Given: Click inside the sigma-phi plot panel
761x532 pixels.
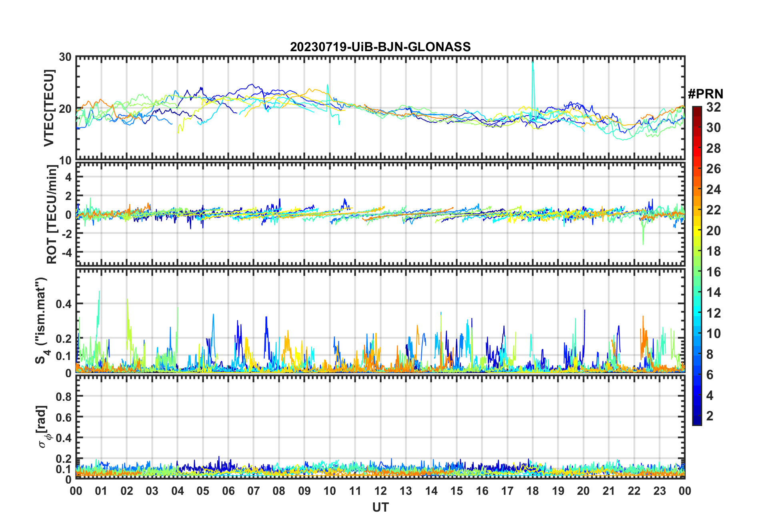Looking at the screenshot, I should pyautogui.click(x=380, y=426).
